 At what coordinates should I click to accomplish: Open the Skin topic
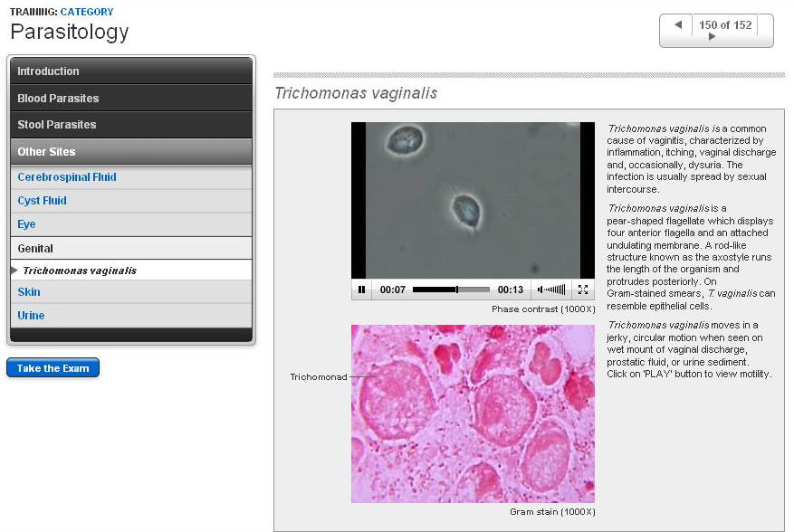point(29,292)
